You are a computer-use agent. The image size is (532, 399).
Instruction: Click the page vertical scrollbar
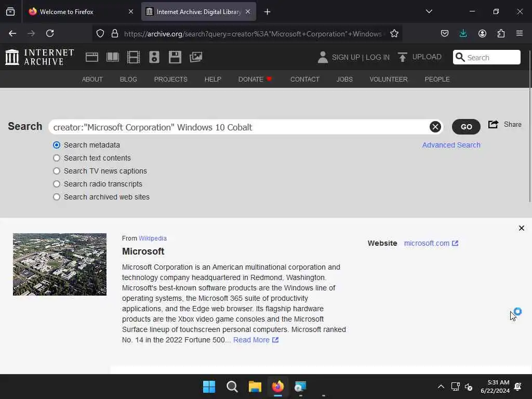point(529,126)
